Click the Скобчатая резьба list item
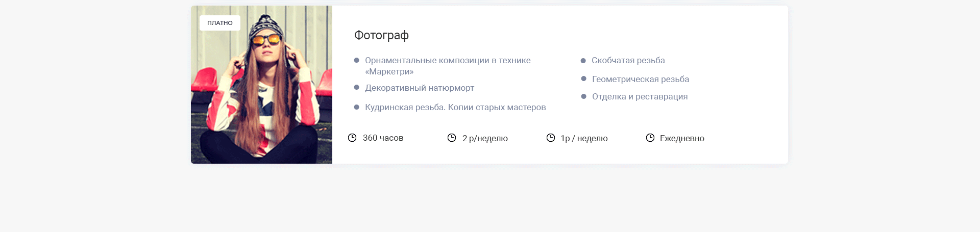 pos(628,60)
